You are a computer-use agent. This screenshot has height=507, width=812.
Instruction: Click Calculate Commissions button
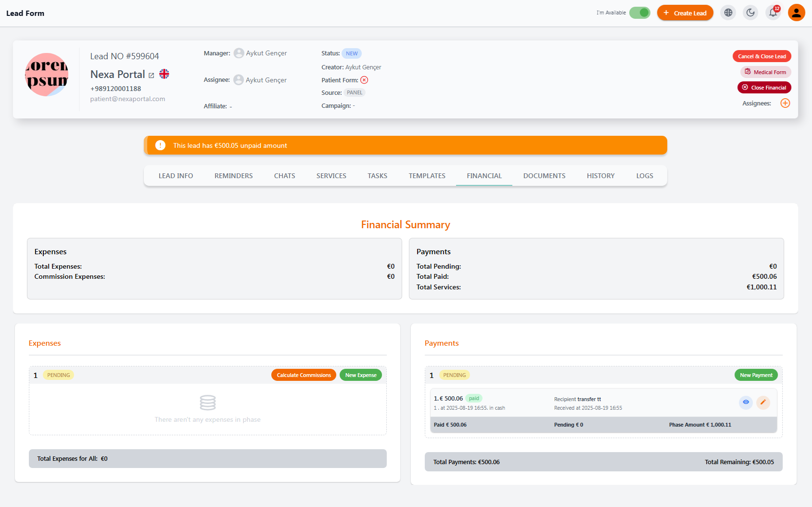point(304,375)
